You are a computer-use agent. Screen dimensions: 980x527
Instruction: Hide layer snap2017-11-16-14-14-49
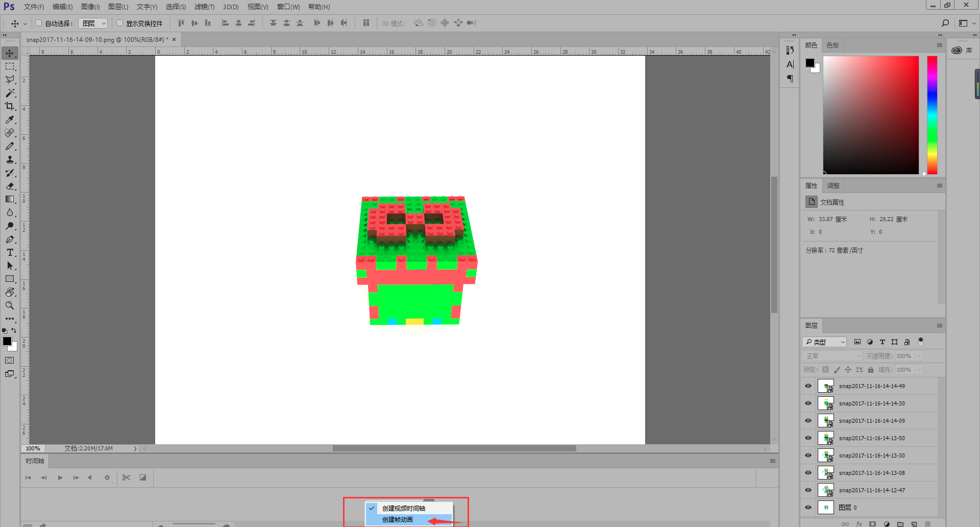808,386
